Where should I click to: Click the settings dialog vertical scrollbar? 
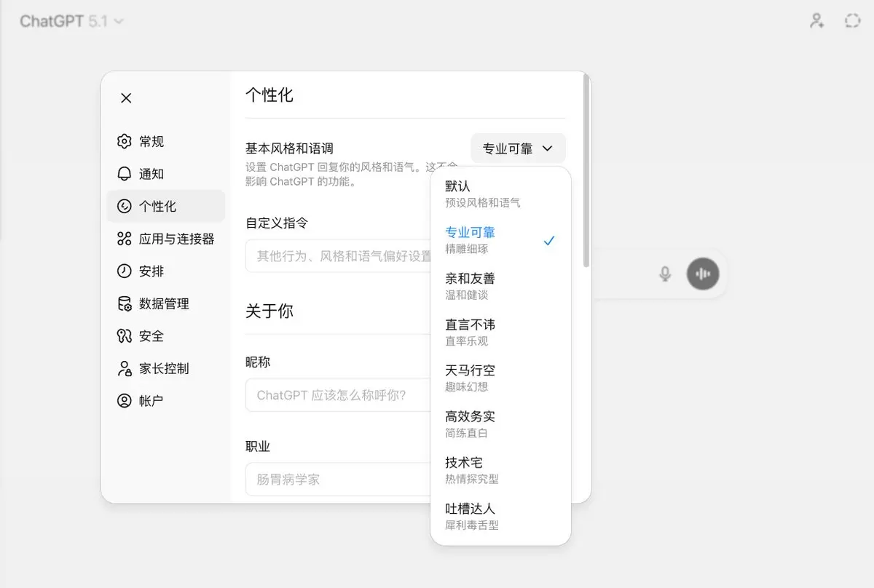point(586,171)
